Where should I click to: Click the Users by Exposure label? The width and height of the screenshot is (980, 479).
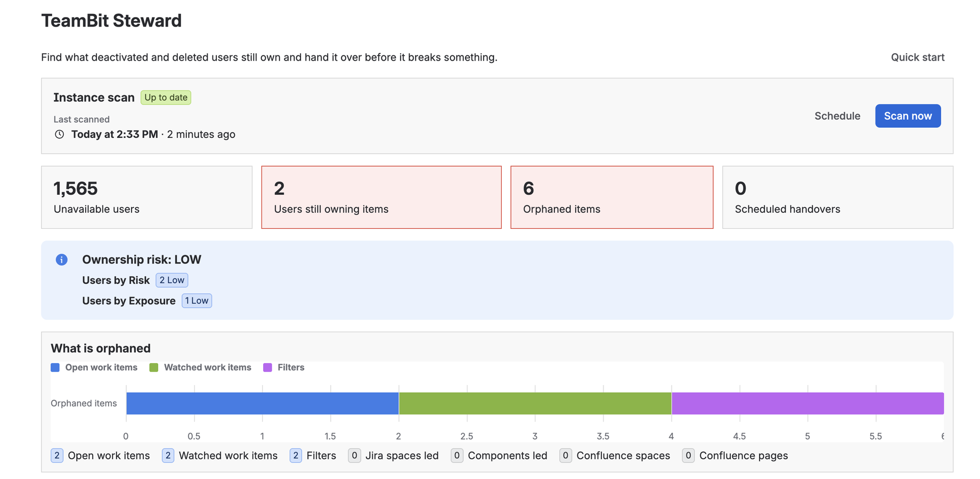(129, 301)
